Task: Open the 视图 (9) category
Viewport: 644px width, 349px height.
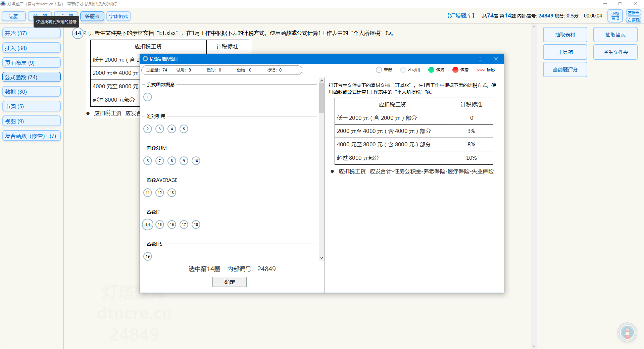Action: click(32, 121)
